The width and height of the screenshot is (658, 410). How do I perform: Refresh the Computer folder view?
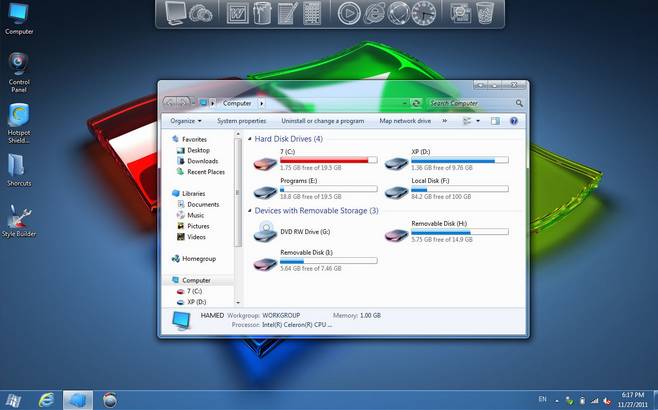(416, 103)
